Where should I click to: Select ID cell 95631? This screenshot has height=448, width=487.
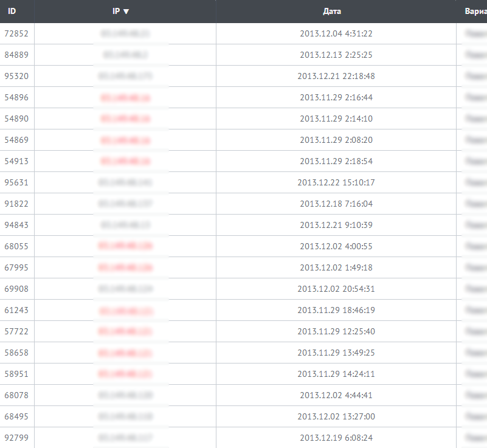[16, 182]
